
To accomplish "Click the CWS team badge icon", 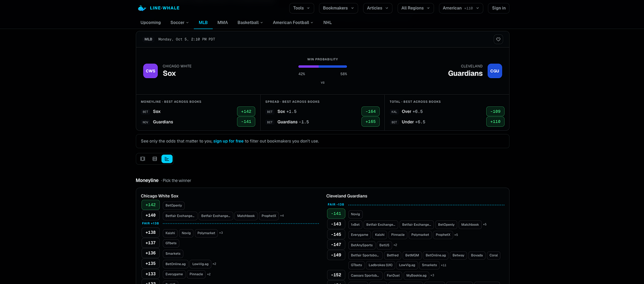I will (151, 71).
